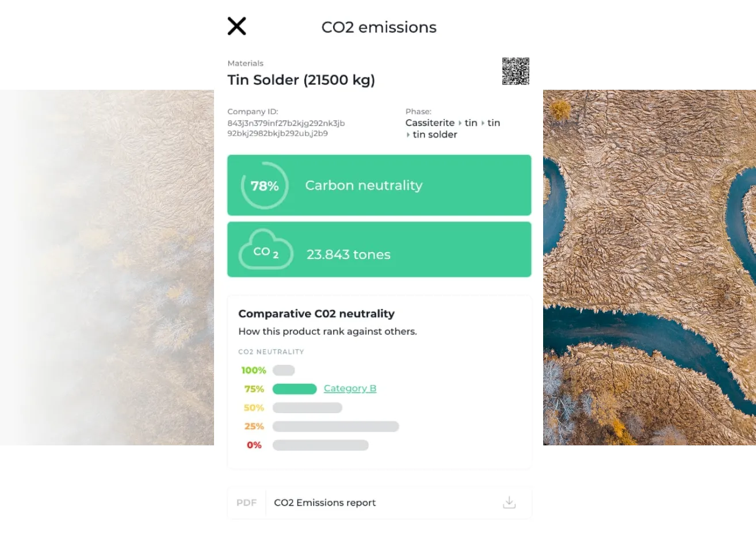756x534 pixels.
Task: Toggle the Carbon neutrality green banner
Action: [x=380, y=185]
